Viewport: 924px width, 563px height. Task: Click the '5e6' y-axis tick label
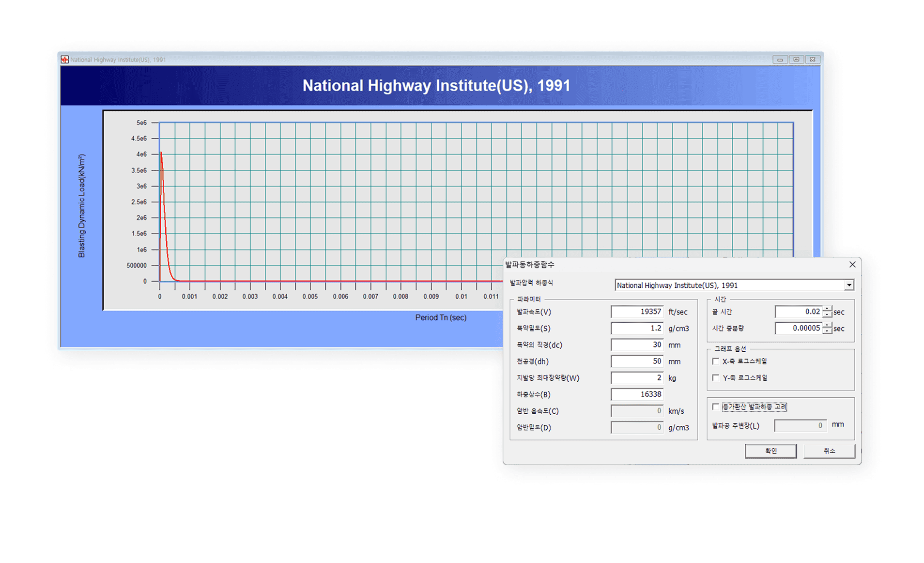141,123
